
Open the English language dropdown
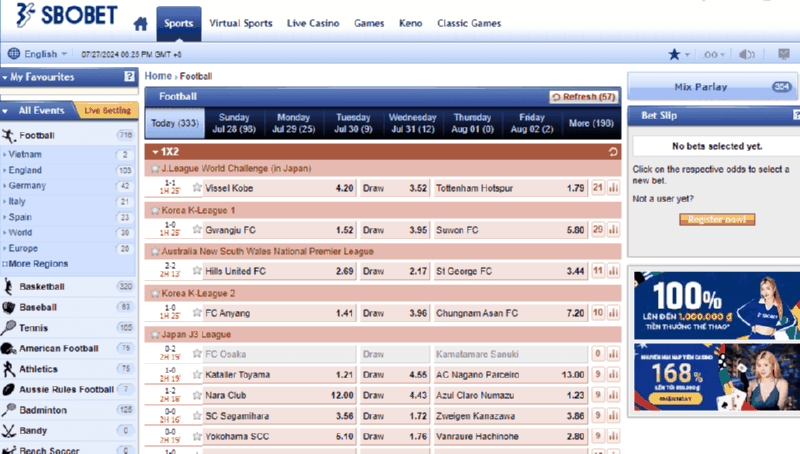[x=38, y=54]
